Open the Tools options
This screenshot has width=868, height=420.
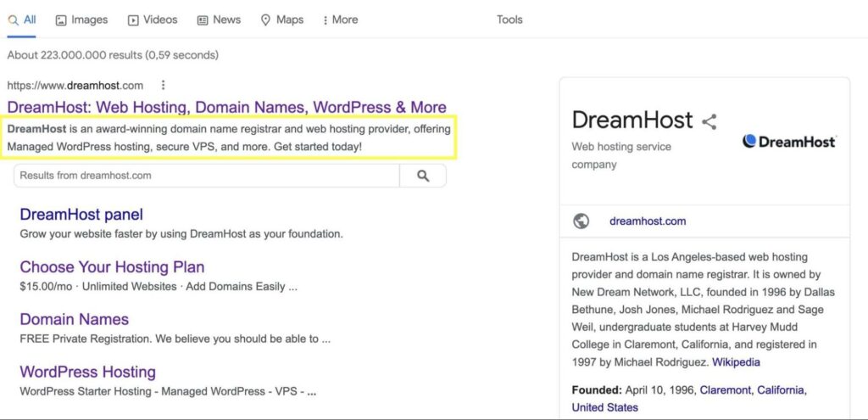point(509,20)
